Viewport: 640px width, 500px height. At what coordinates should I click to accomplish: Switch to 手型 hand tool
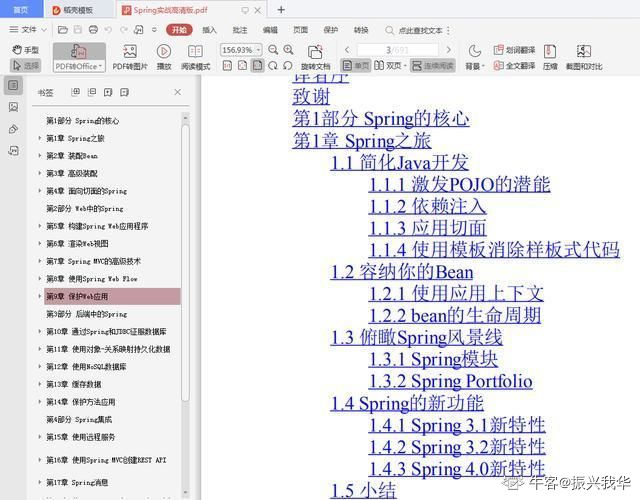tap(25, 50)
